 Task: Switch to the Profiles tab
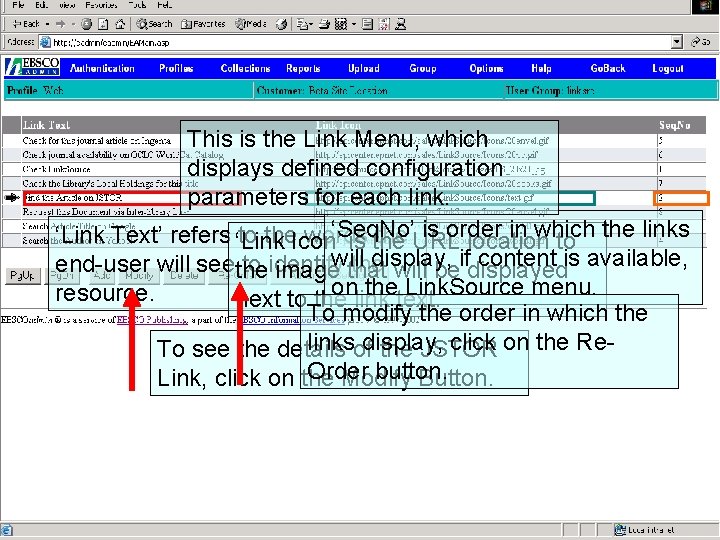click(x=176, y=68)
